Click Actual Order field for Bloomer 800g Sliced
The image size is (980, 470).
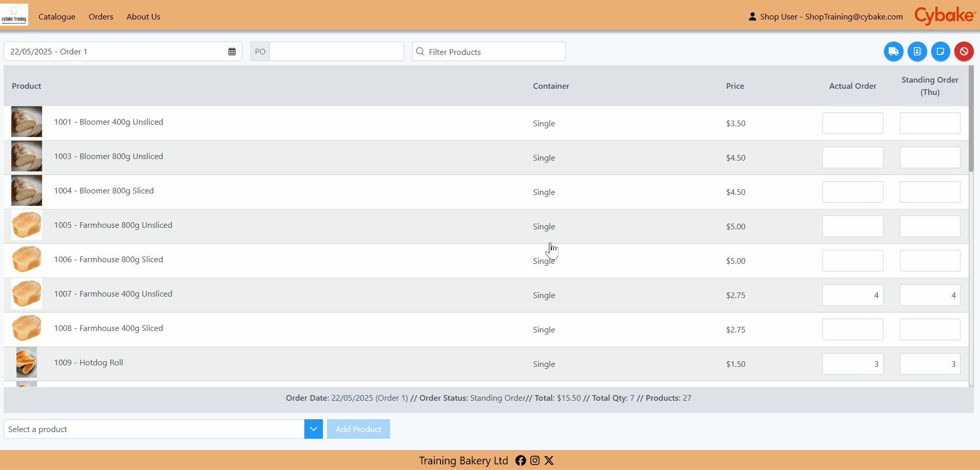click(853, 192)
